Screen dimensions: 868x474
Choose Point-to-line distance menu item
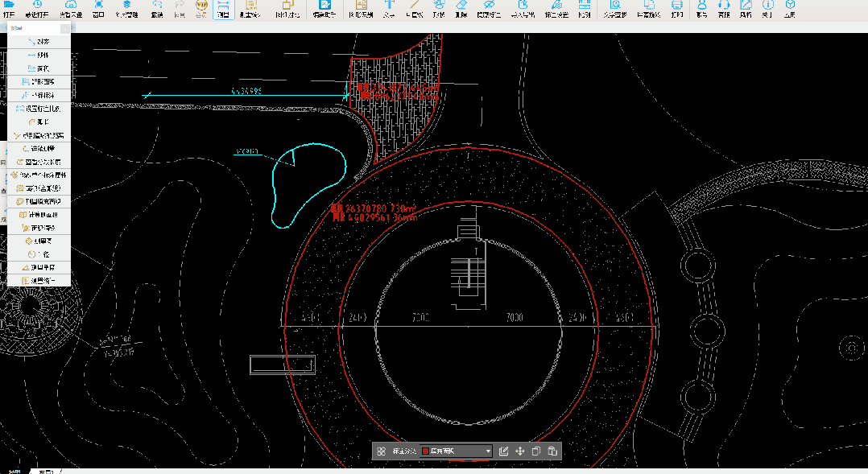coord(39,135)
